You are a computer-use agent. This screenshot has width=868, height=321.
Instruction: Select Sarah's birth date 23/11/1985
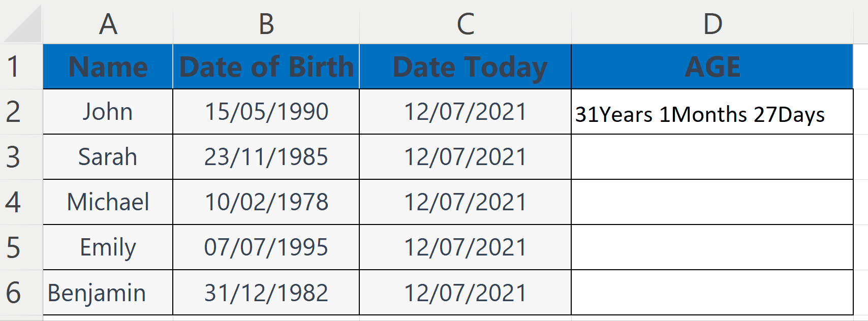coord(266,156)
